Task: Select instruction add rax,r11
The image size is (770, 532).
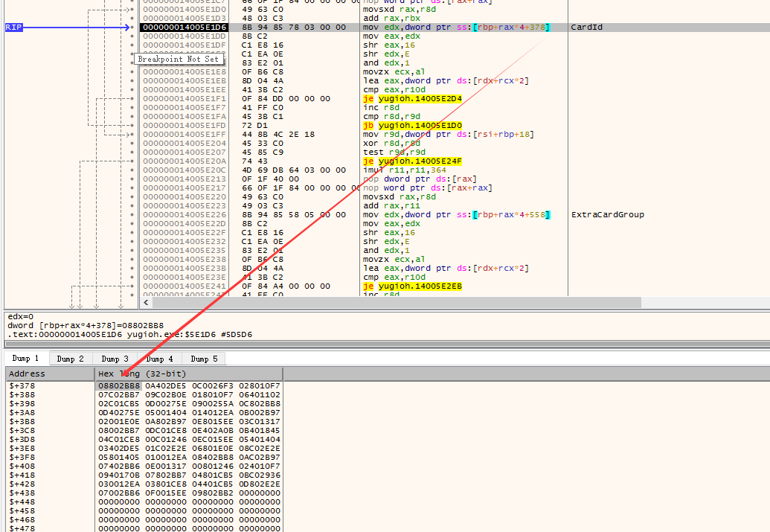Action: [391, 206]
